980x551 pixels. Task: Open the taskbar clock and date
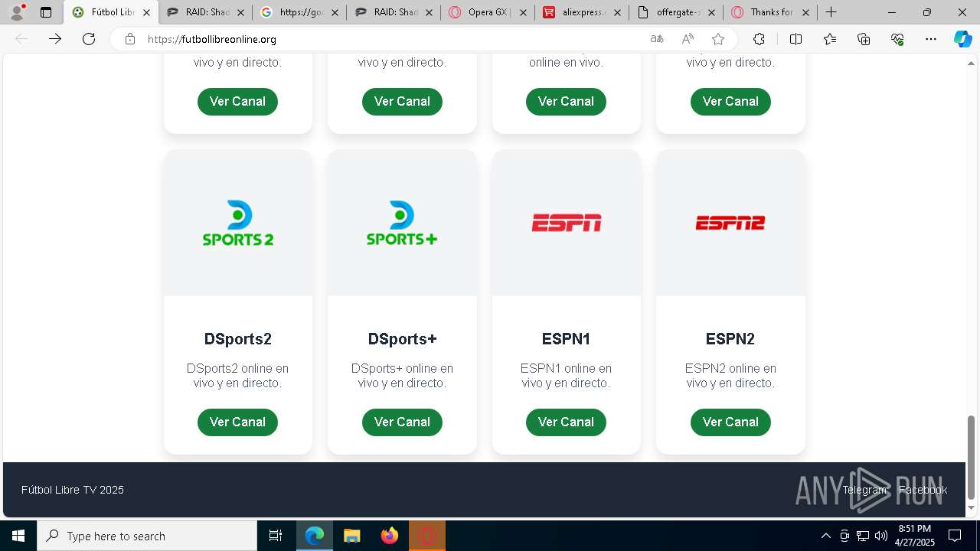915,536
